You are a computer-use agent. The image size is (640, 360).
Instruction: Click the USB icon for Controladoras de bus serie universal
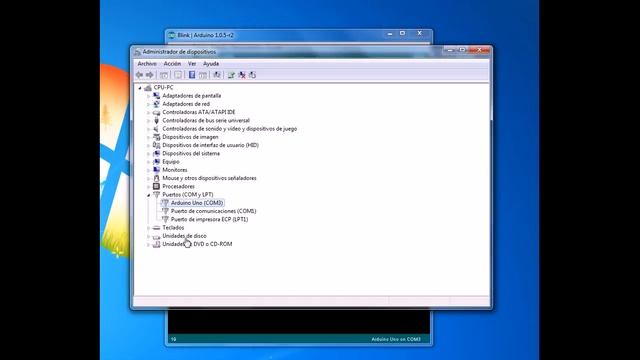coord(156,120)
